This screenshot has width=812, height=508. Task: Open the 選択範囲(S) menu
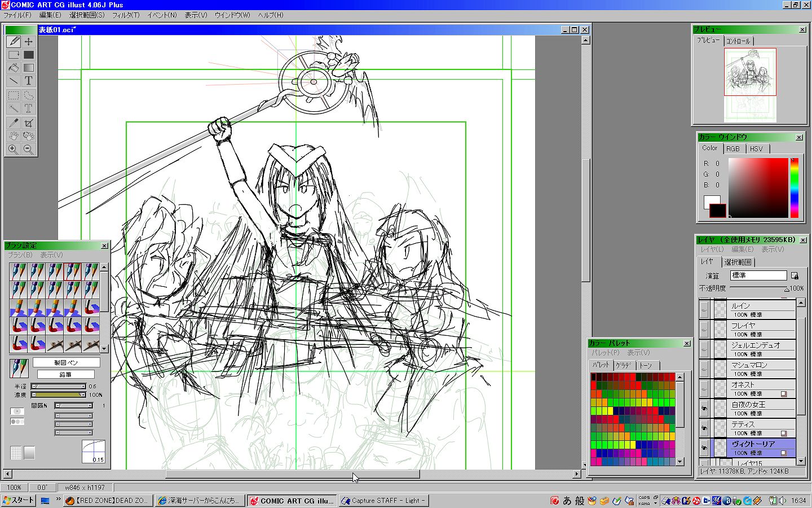coord(87,15)
